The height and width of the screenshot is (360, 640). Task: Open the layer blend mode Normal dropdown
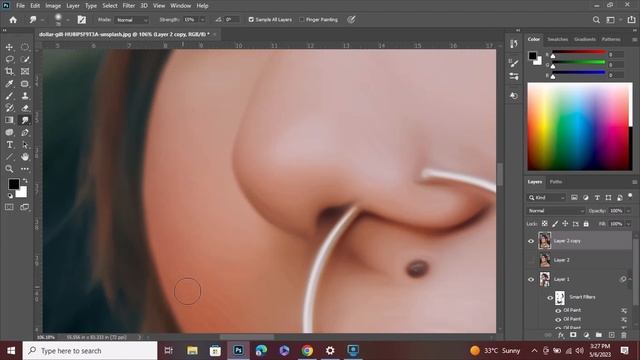coord(556,211)
